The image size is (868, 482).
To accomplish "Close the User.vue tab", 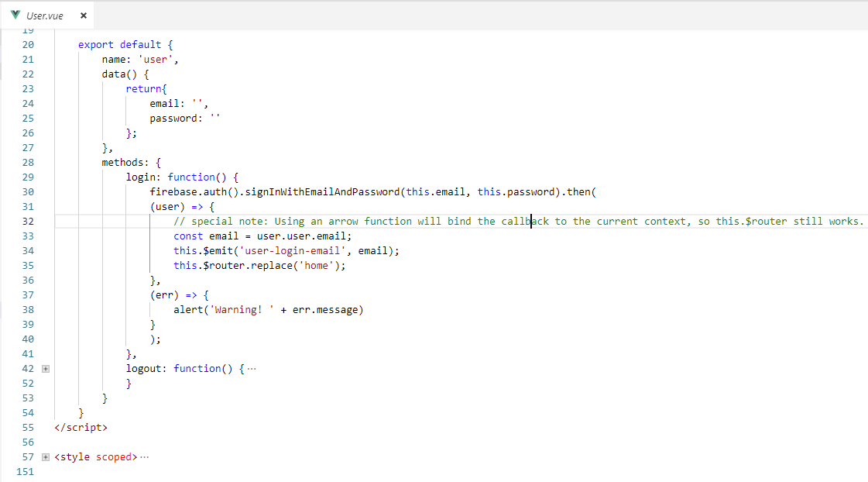I will (82, 14).
